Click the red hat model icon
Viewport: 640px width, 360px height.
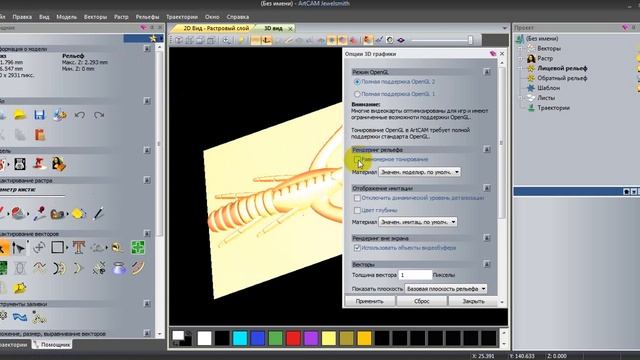click(x=40, y=164)
